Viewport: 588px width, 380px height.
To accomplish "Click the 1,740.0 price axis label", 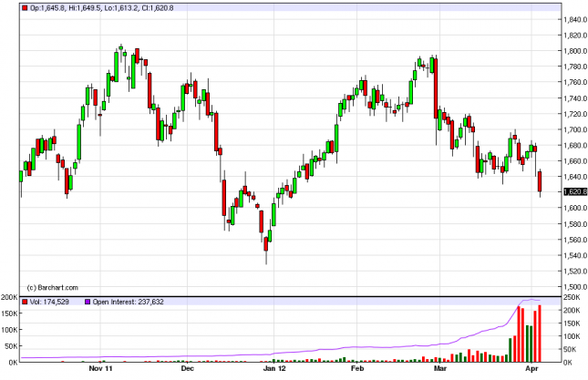I will click(x=575, y=98).
